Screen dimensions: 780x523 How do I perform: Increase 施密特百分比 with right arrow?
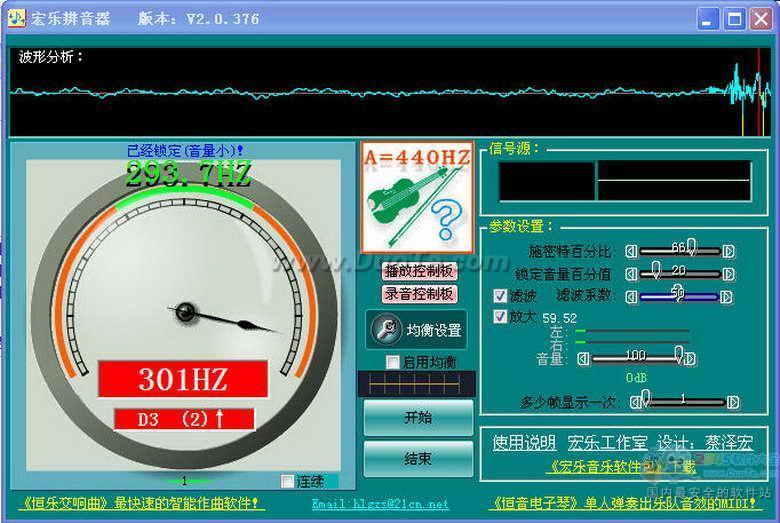pyautogui.click(x=728, y=251)
